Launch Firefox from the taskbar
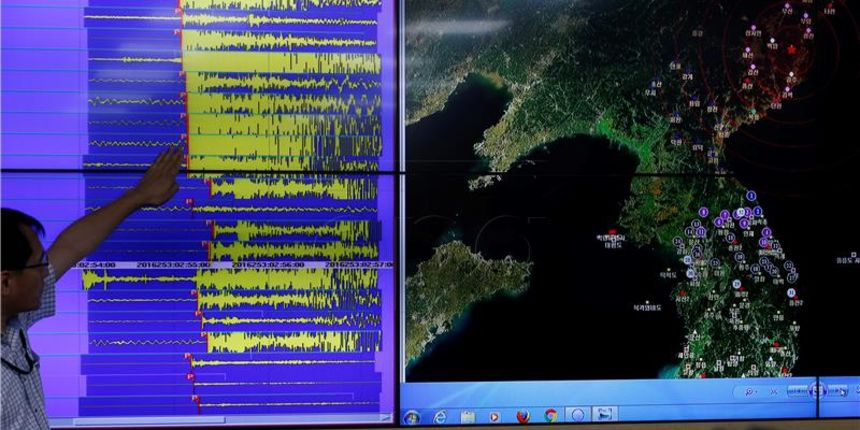The image size is (860, 430). [523, 416]
